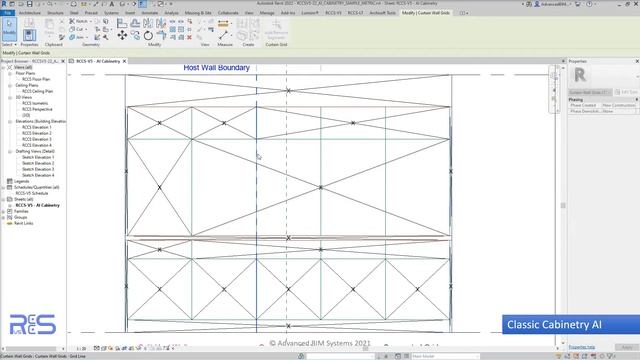
Task: Open the Archisoft Tools ribbon tab
Action: coord(382,13)
